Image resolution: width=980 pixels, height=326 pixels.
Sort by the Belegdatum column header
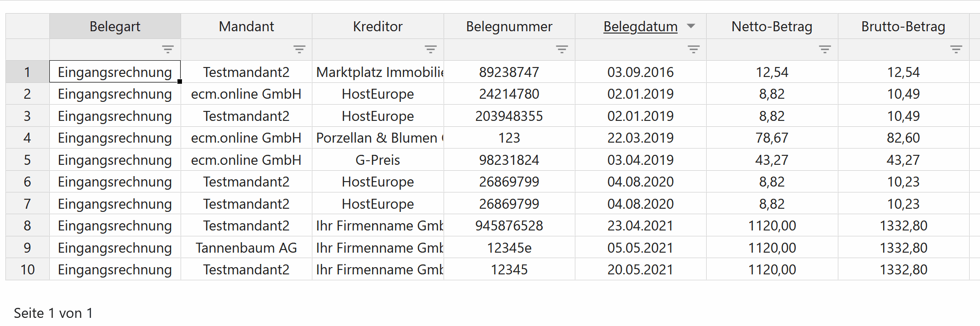pyautogui.click(x=640, y=27)
